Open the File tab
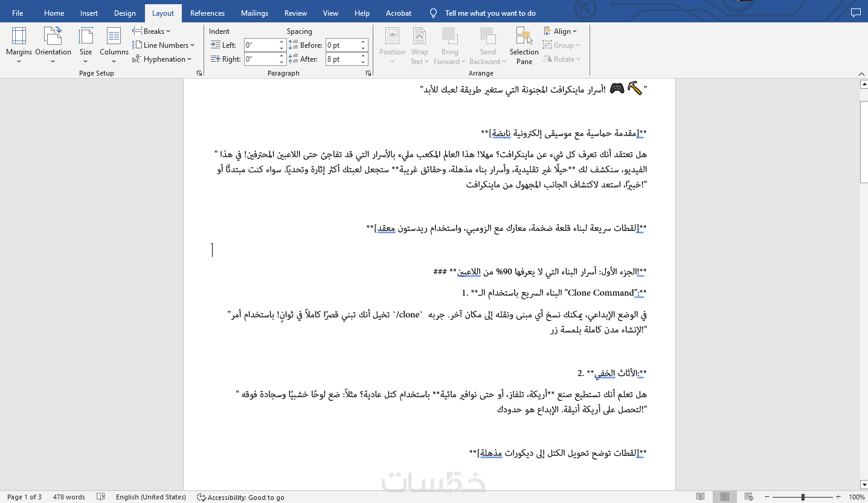The width and height of the screenshot is (868, 503). click(18, 13)
